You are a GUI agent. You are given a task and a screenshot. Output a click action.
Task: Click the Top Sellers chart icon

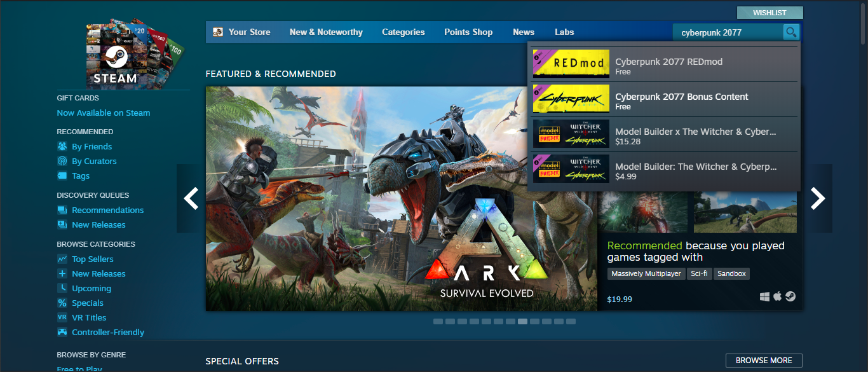(x=62, y=259)
